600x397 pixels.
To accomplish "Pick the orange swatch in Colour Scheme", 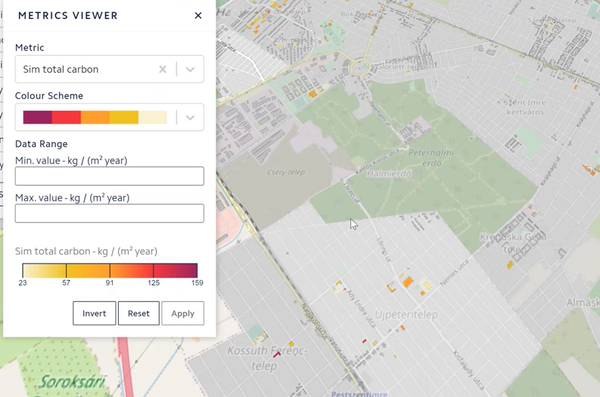I will 95,117.
